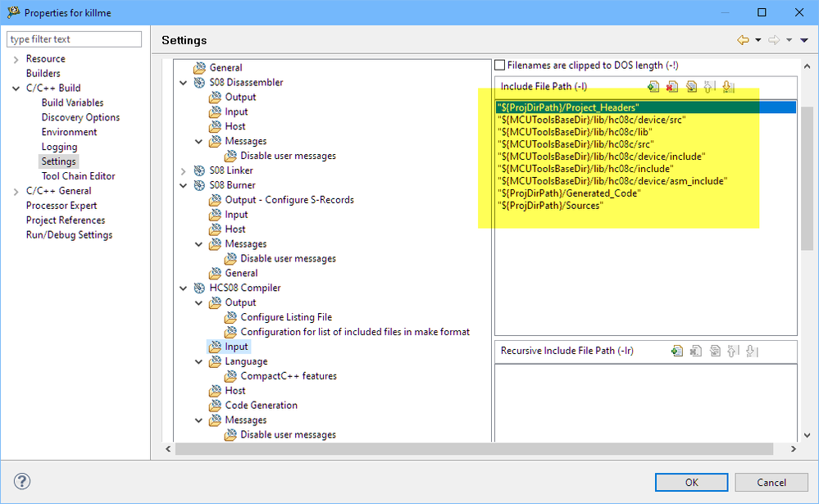Select the "${ProjDirPath}/Generated_Code" include path
The width and height of the screenshot is (819, 504).
[569, 193]
